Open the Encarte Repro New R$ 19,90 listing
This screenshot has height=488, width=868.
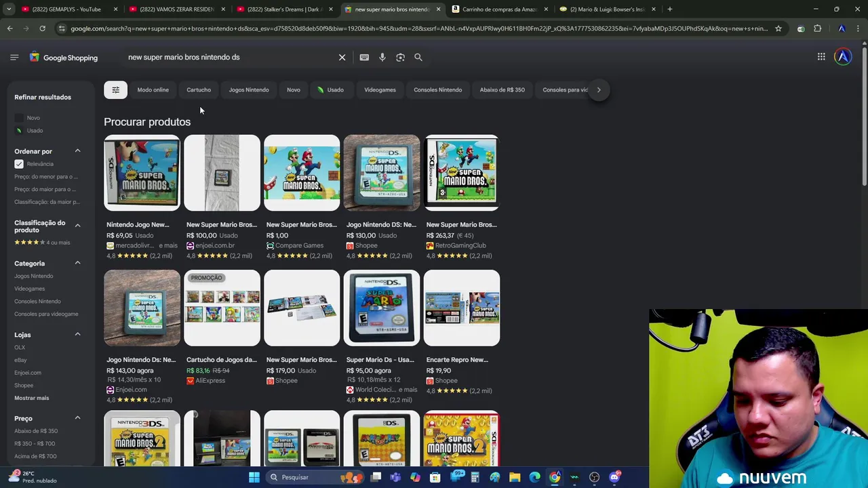(462, 332)
